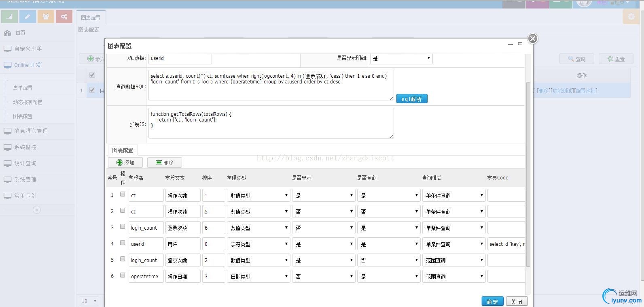Viewport: 644px width, 307px height.
Task: Open the page size dropdown showing 10
Action: (89, 301)
